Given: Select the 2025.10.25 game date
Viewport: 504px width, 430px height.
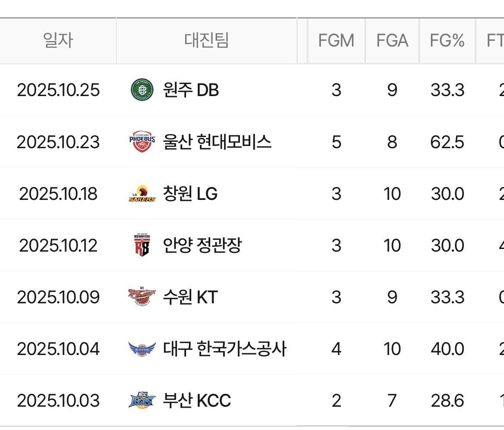Looking at the screenshot, I should click(x=58, y=90).
